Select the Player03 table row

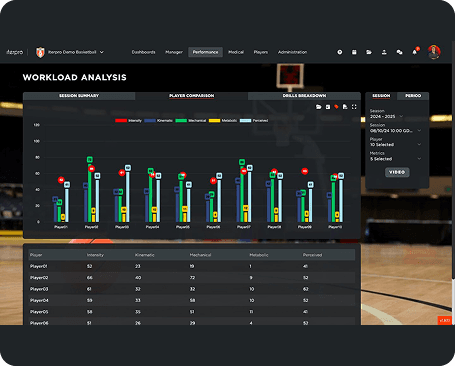(x=192, y=289)
